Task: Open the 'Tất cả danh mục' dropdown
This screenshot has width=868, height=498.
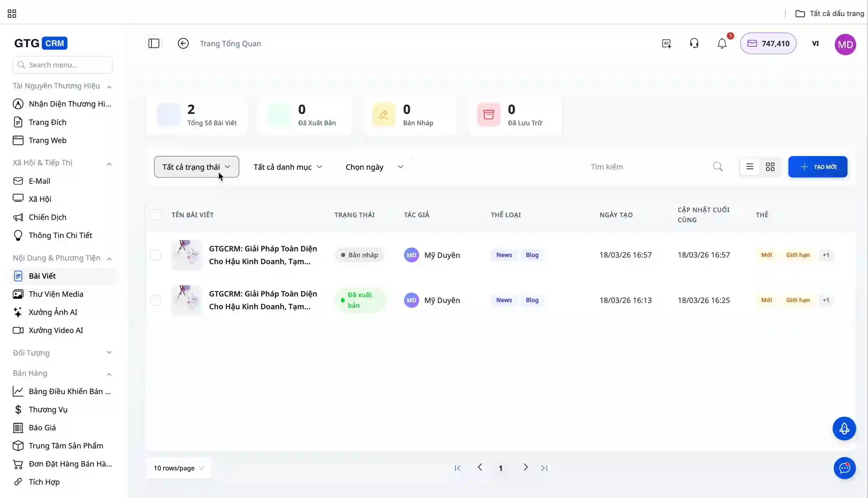Action: coord(288,167)
